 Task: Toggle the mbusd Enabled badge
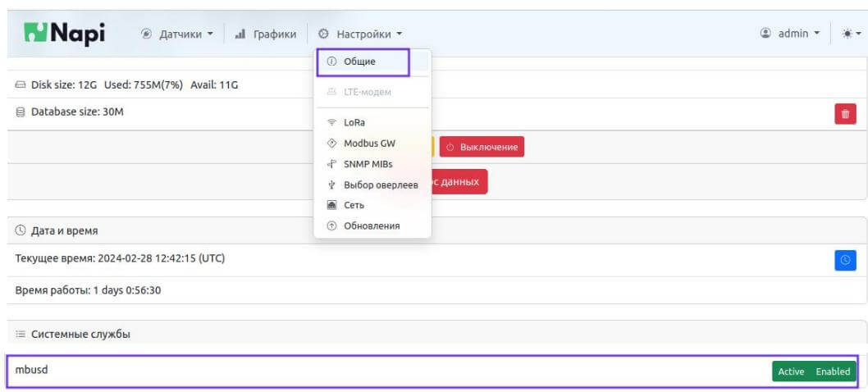click(833, 371)
